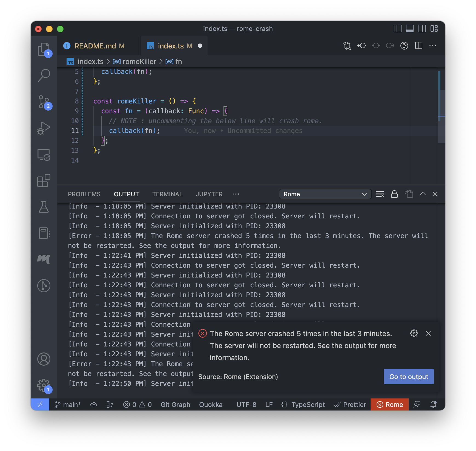
Task: Click the red Rome status bar item
Action: pyautogui.click(x=389, y=404)
